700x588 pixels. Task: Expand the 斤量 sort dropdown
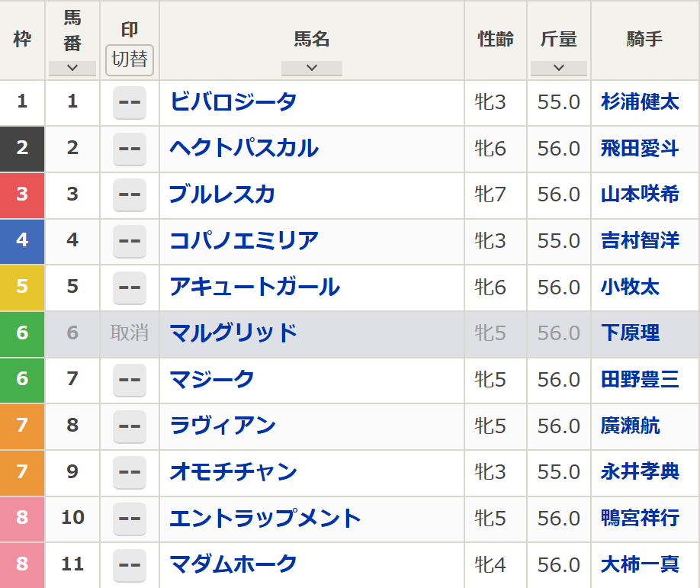pyautogui.click(x=558, y=68)
